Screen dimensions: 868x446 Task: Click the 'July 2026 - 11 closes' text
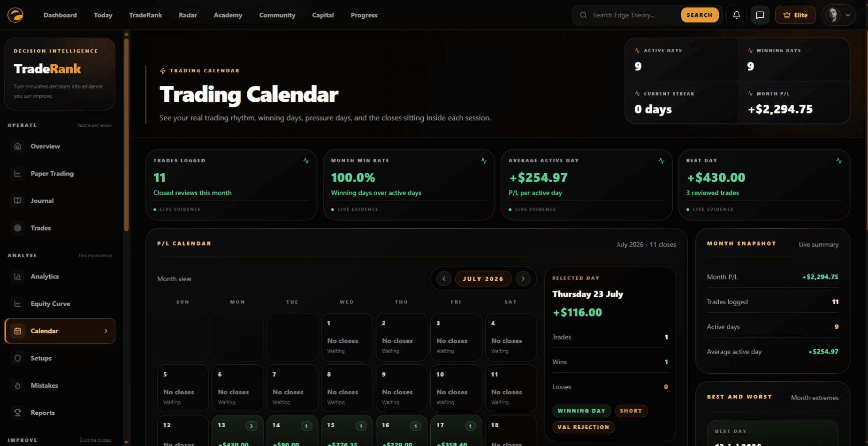point(646,245)
